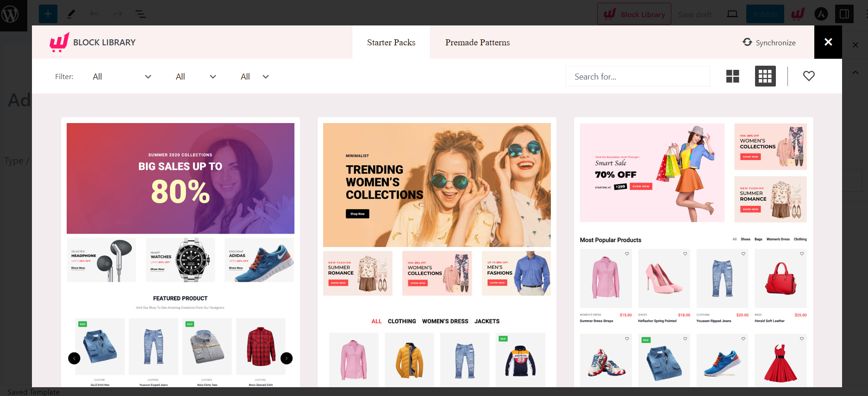
Task: Open the Document Overview list icon
Action: (x=141, y=14)
